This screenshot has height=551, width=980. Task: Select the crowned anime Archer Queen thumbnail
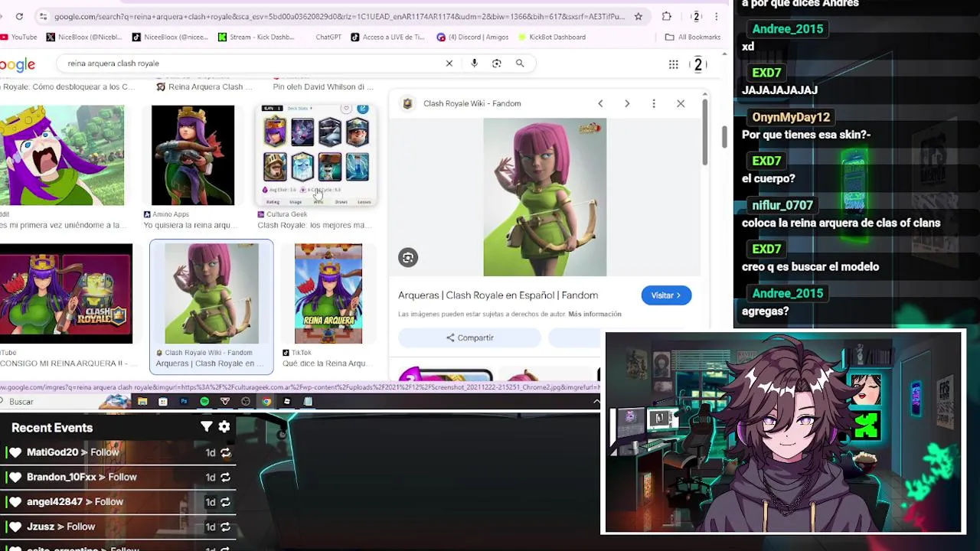(62, 155)
